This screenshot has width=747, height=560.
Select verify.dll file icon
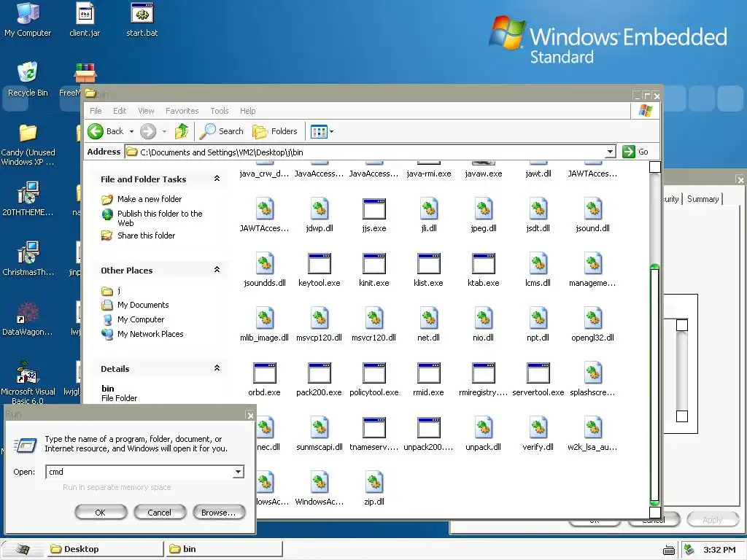pos(538,428)
